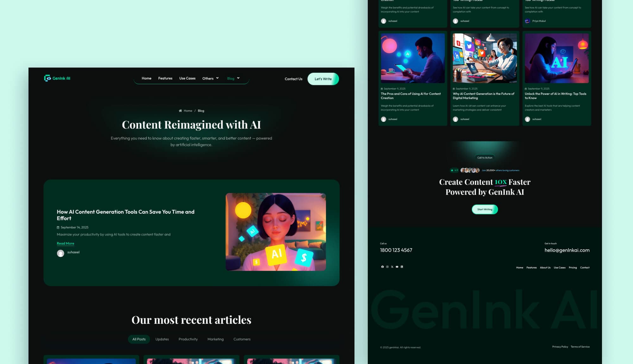Collapse the Blog menu chevron

coord(238,78)
